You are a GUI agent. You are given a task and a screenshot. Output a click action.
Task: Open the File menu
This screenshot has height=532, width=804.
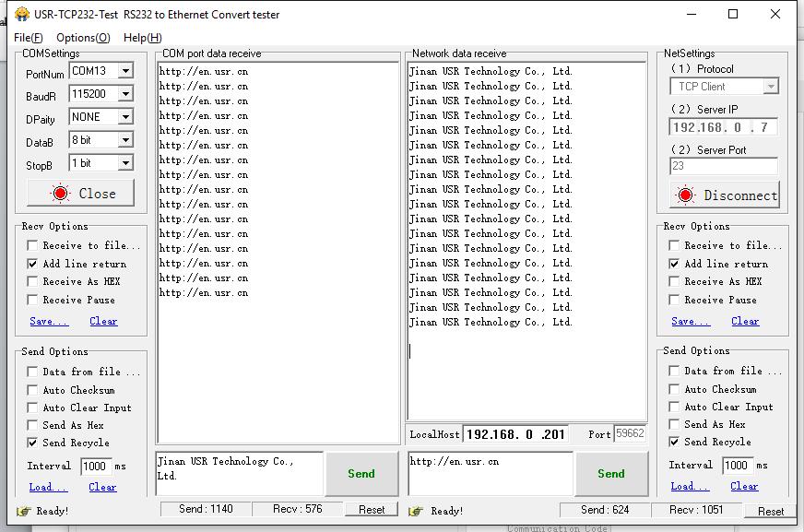tap(29, 38)
